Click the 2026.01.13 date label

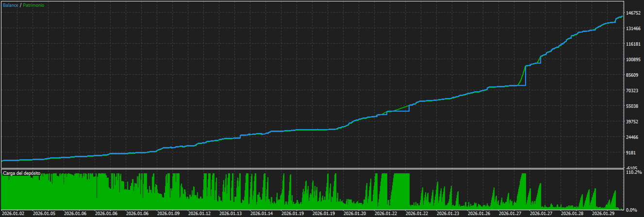[230, 213]
